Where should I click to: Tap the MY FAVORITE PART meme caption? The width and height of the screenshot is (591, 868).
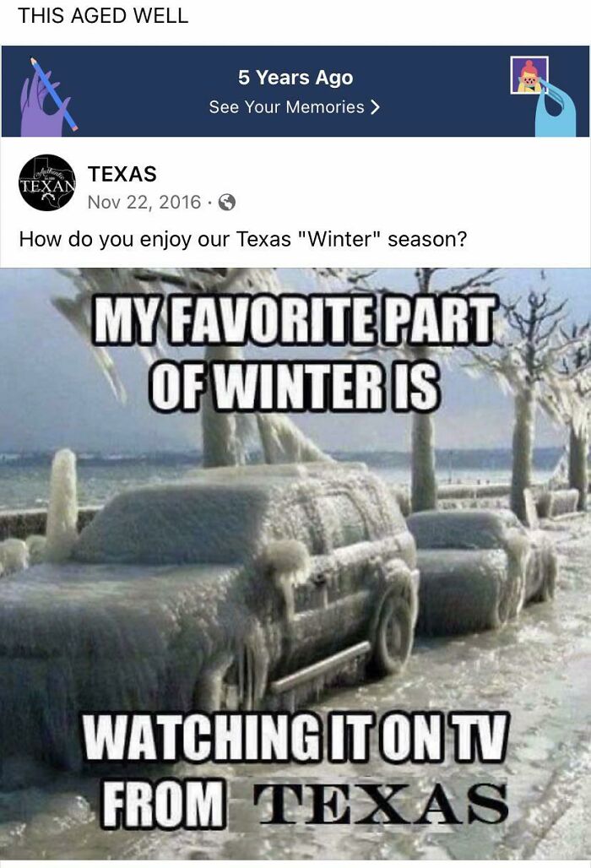tap(293, 319)
